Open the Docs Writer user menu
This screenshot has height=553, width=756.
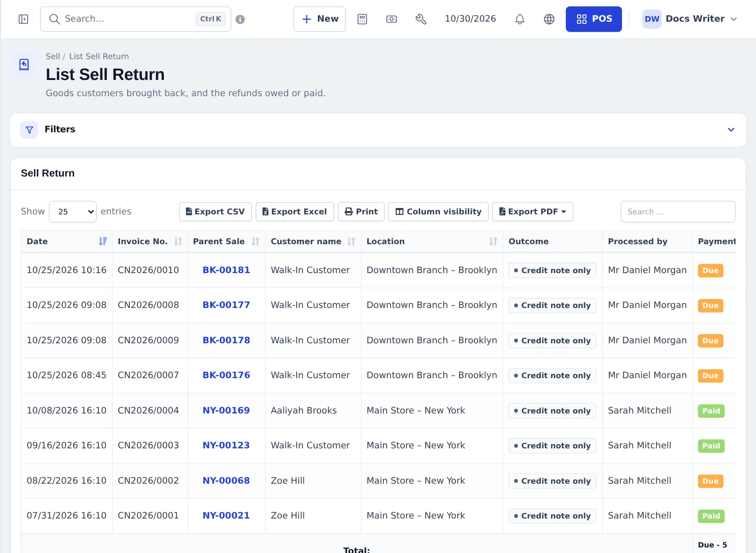690,19
